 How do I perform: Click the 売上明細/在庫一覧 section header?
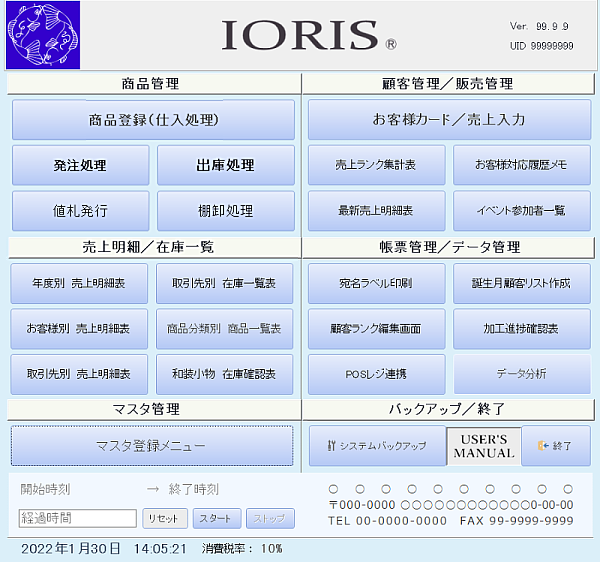(154, 248)
